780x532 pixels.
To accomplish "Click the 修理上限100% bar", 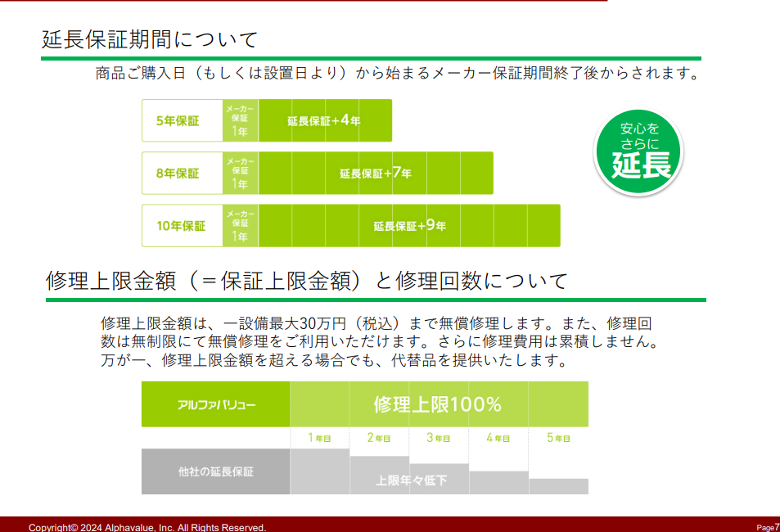I will pos(438,404).
